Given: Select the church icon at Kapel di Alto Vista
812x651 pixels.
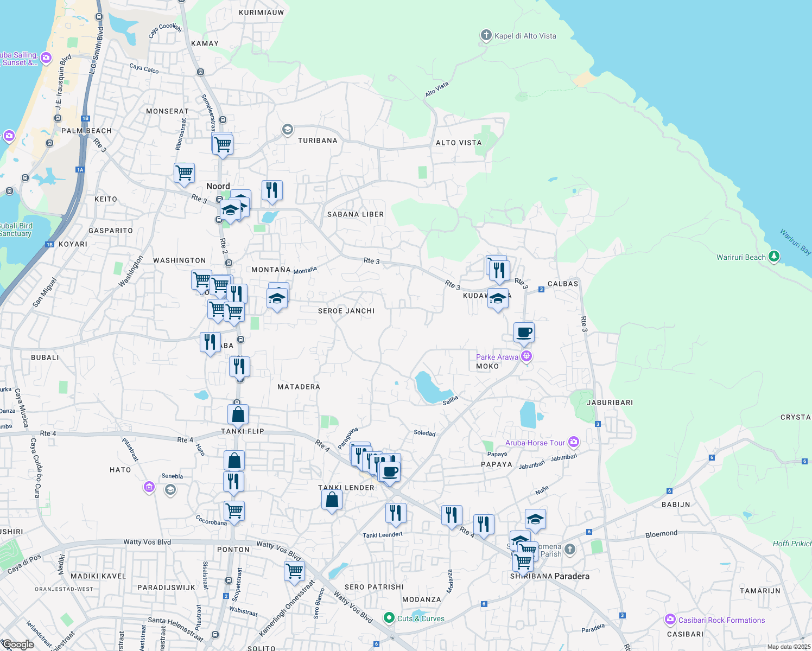Looking at the screenshot, I should pos(486,35).
